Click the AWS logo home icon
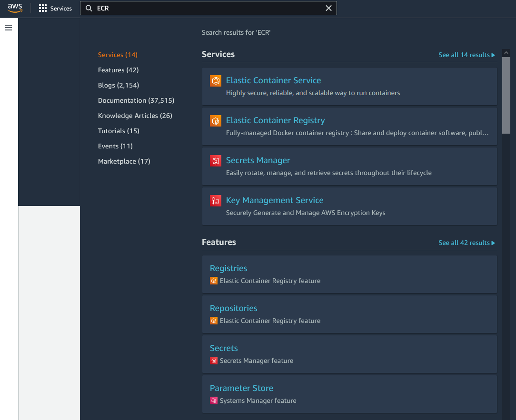Image resolution: width=516 pixels, height=420 pixels. [15, 8]
